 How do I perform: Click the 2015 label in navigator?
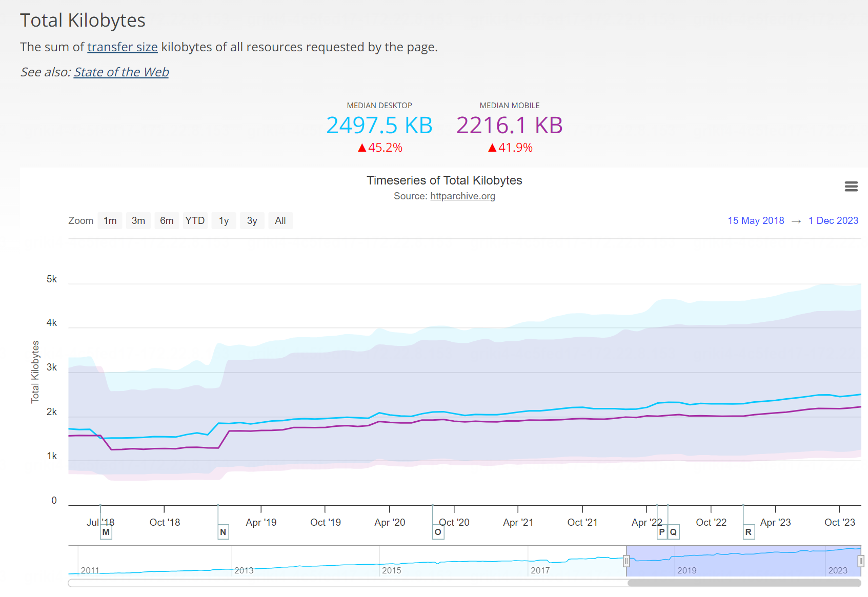tap(392, 570)
